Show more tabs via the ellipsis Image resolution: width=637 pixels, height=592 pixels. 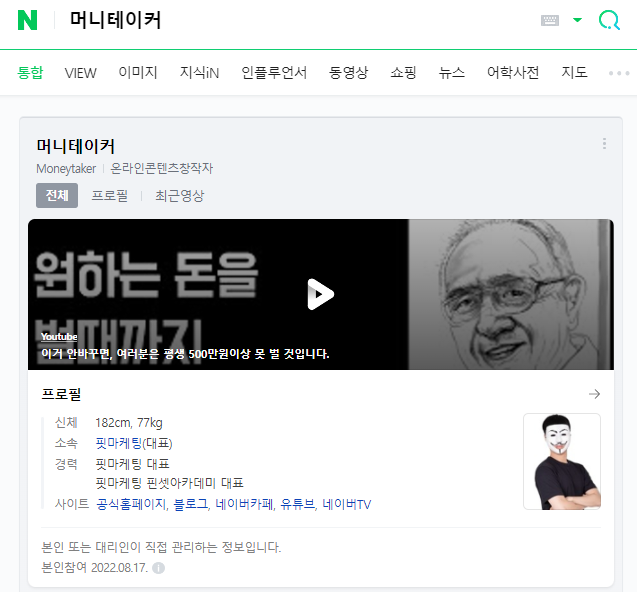pos(619,73)
